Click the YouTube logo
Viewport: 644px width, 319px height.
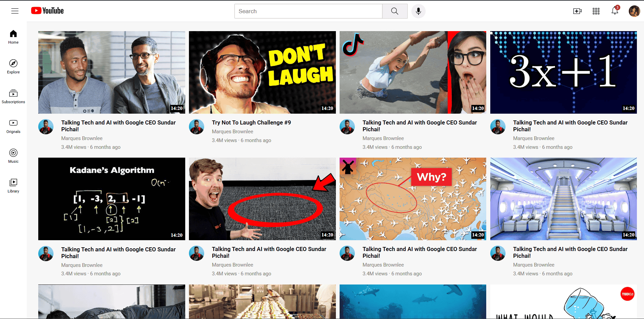point(47,10)
